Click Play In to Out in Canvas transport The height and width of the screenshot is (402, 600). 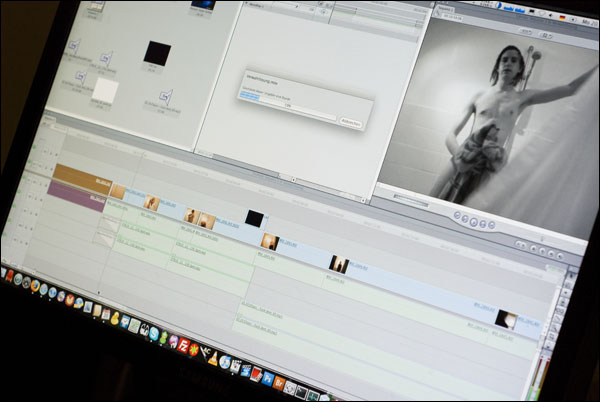465,218
